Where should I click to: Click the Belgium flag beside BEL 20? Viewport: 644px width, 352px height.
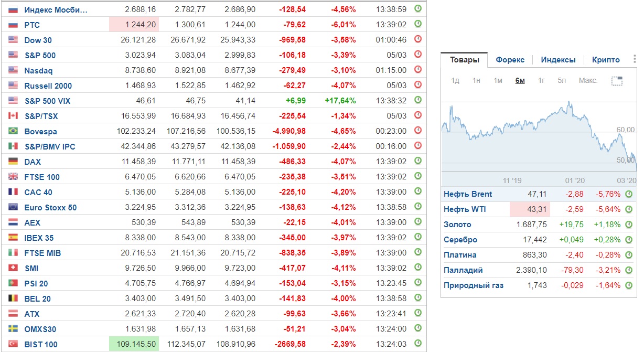[13, 298]
